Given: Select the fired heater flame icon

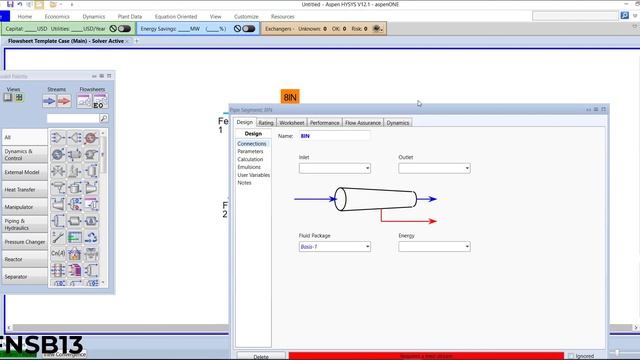Looking at the screenshot, I should click(75, 254).
